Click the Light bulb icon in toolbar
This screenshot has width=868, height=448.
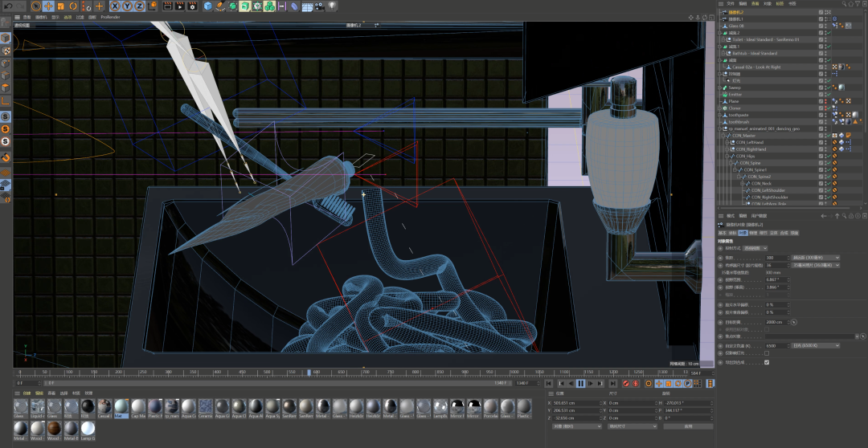click(x=332, y=6)
